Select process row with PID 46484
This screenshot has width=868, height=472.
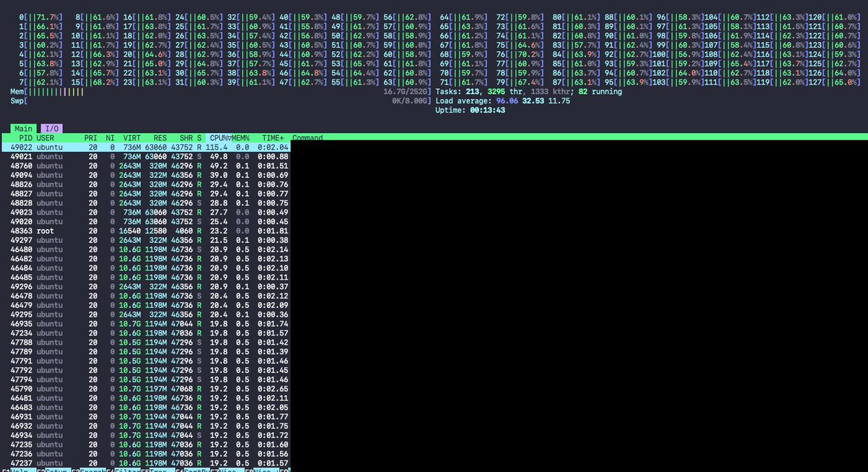(145, 269)
